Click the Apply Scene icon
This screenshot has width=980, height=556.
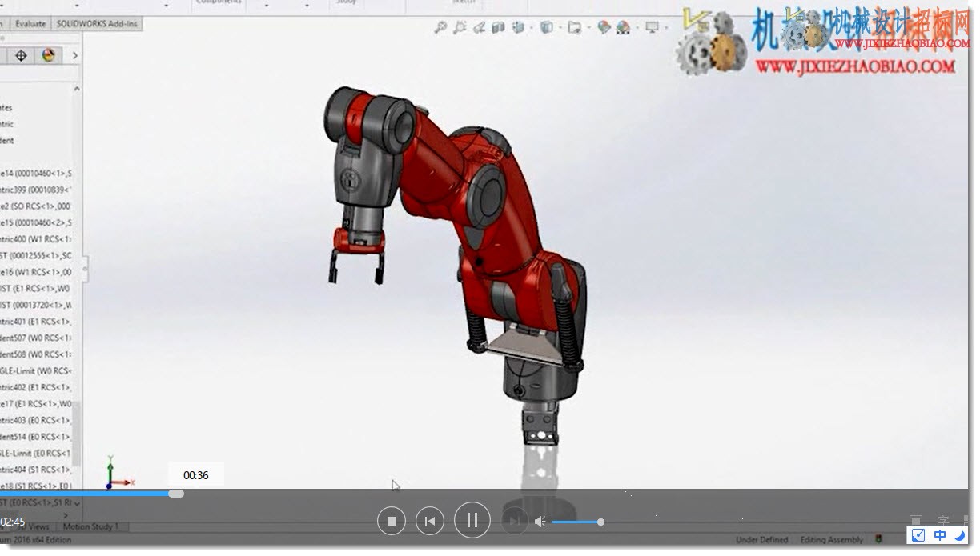624,28
